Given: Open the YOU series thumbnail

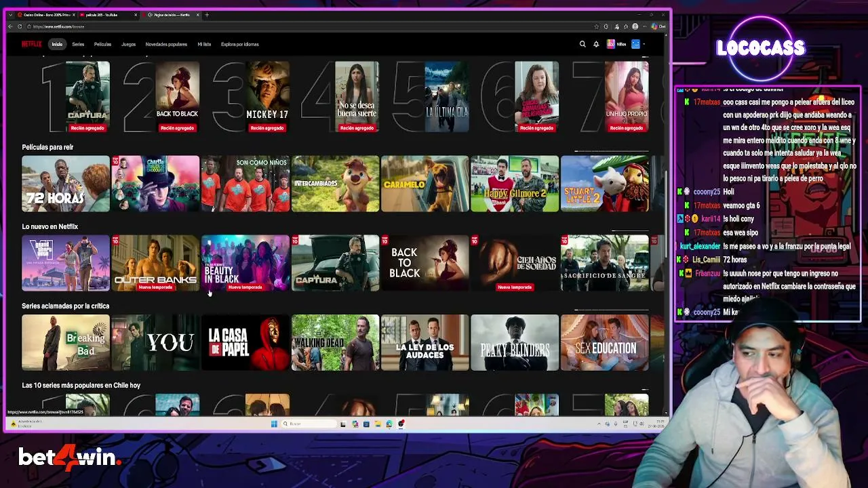Looking at the screenshot, I should [x=155, y=342].
